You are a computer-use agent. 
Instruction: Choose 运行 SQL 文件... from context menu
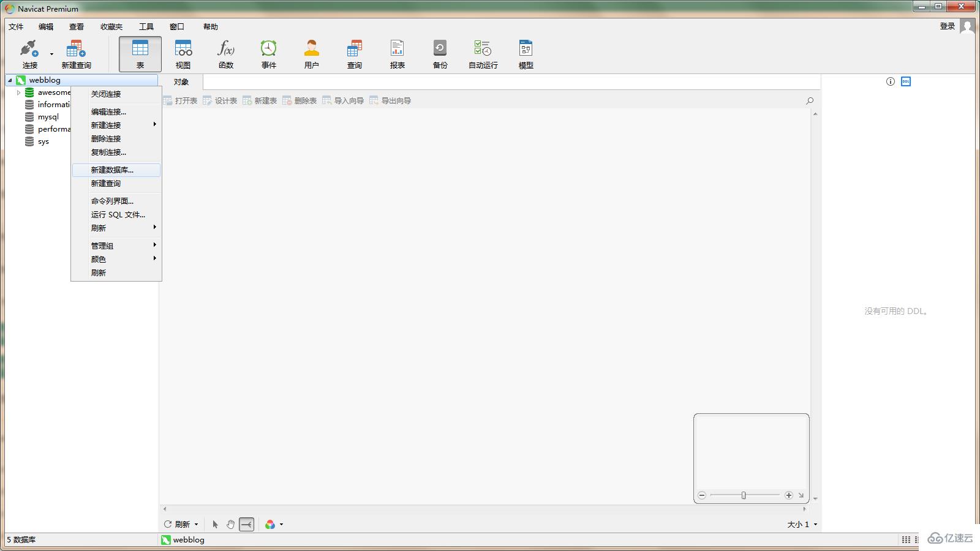(116, 214)
